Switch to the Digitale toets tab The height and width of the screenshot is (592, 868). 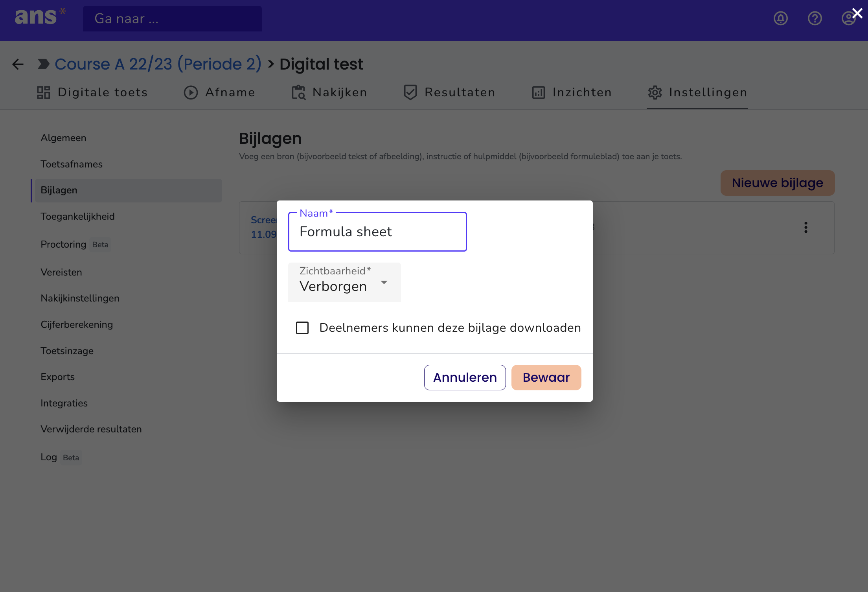click(92, 92)
